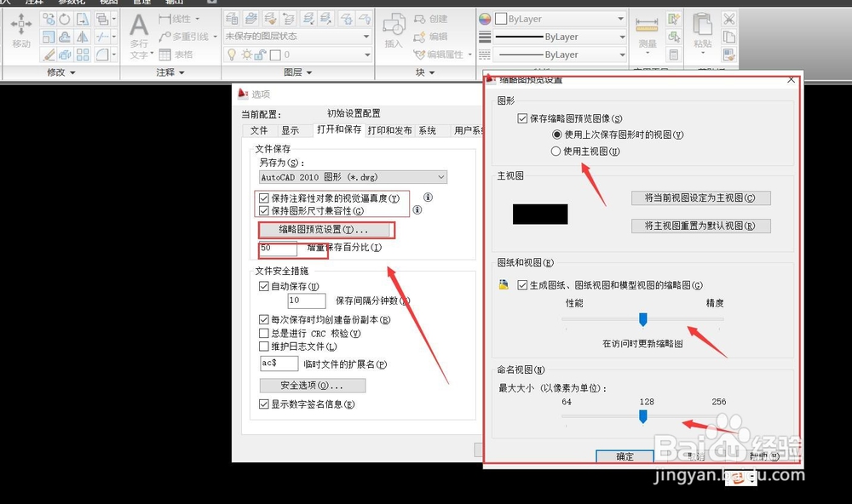Switch to the 显示 tab
Image resolution: width=852 pixels, height=504 pixels.
[291, 130]
